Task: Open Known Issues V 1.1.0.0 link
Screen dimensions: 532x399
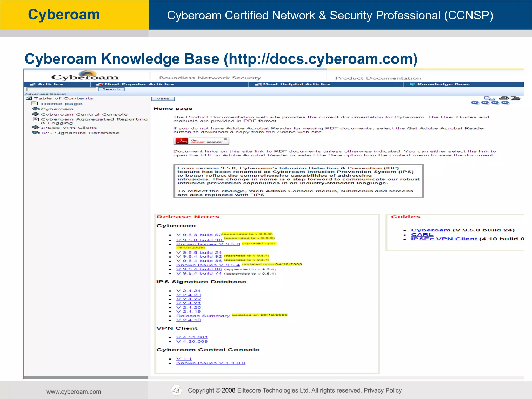Action: [x=211, y=363]
